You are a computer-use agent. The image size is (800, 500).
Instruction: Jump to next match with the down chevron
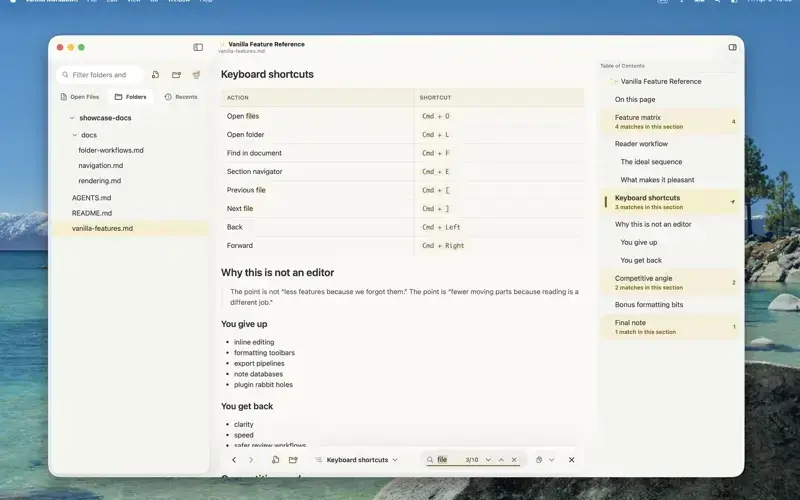(488, 460)
